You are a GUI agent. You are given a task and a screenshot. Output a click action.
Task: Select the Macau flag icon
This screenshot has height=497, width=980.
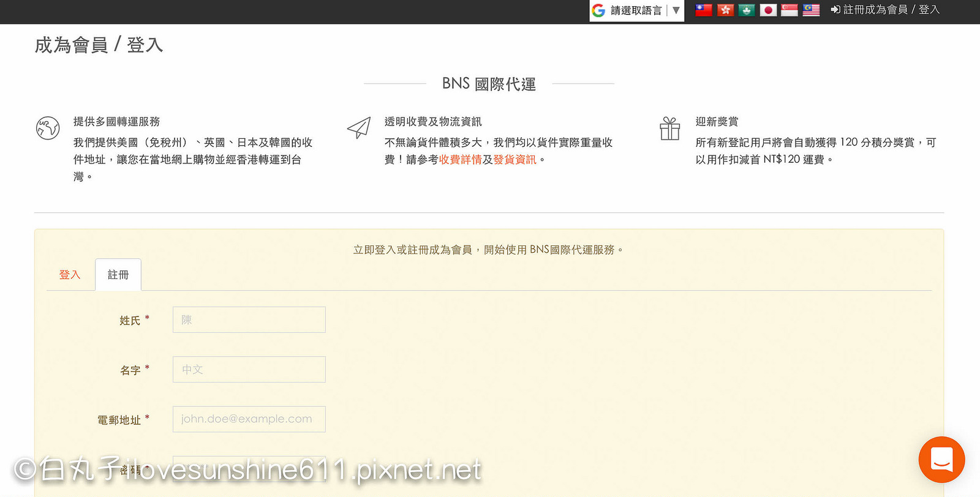747,10
